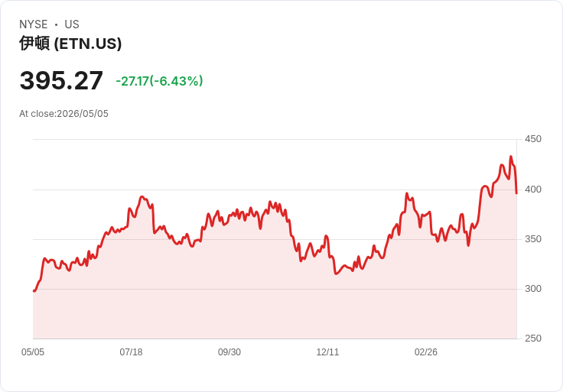This screenshot has height=392, width=563.
Task: Click the US market label
Action: click(72, 24)
